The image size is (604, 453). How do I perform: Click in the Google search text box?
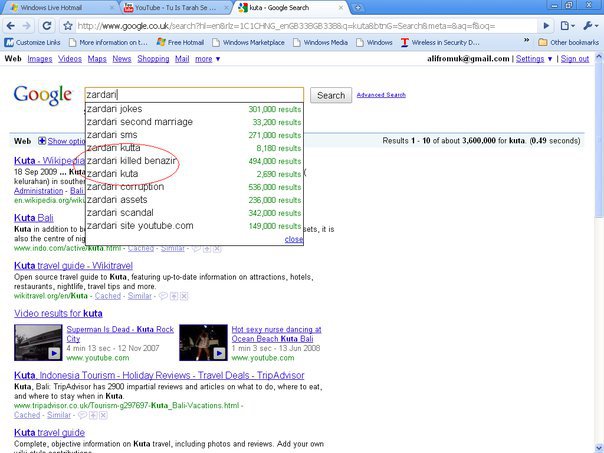[193, 95]
